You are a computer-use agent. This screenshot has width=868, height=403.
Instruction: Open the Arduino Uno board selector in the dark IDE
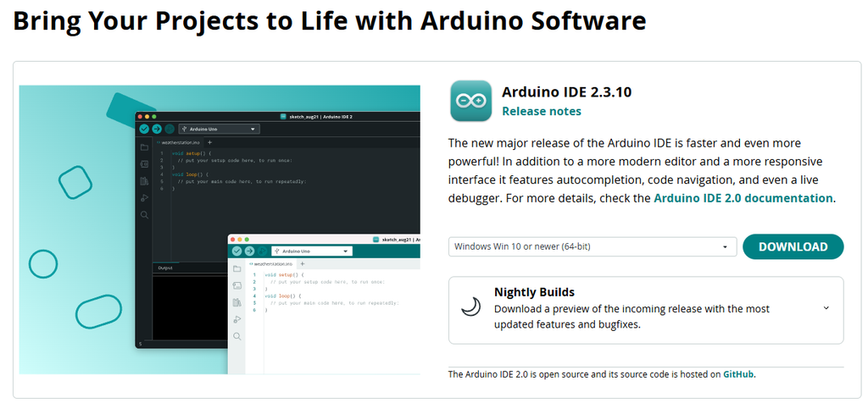tap(220, 129)
